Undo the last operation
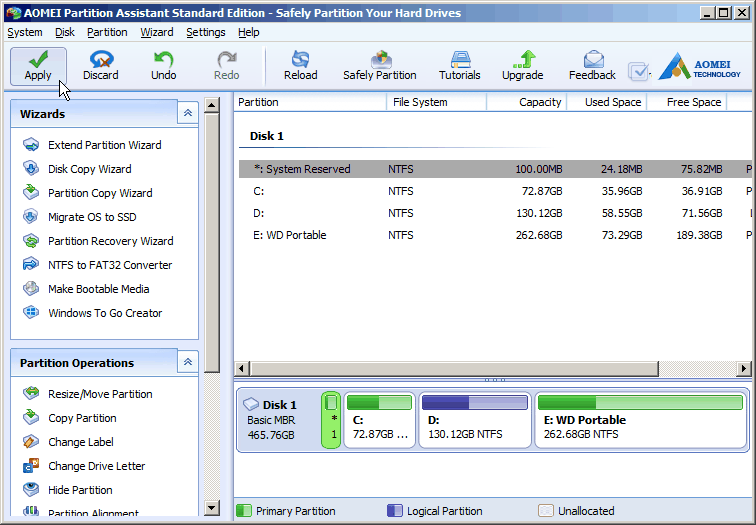 (163, 66)
